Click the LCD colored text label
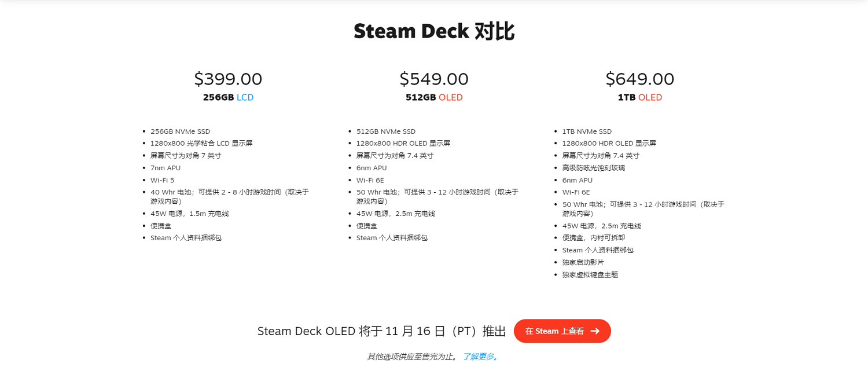This screenshot has width=868, height=389. click(x=247, y=97)
